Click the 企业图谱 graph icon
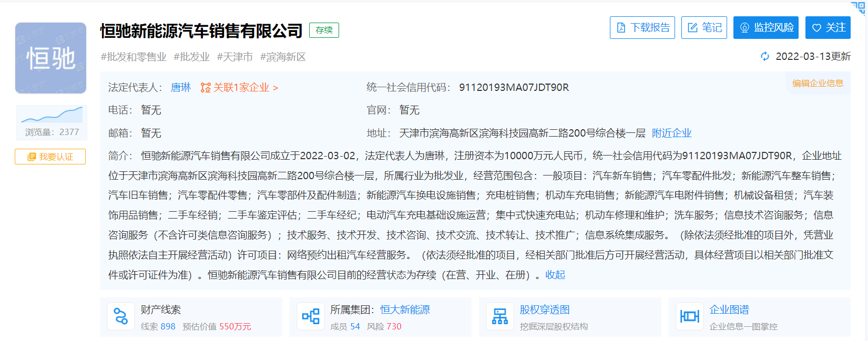The height and width of the screenshot is (341, 868). pos(689,316)
